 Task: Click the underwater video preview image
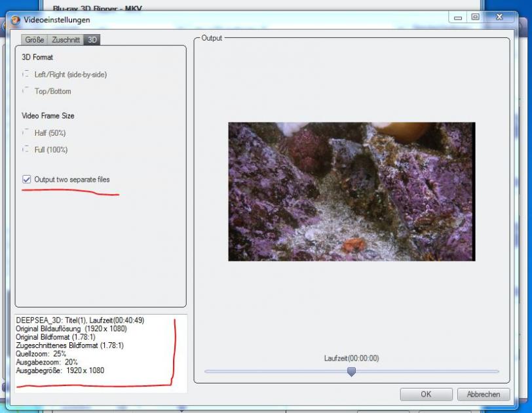(352, 191)
